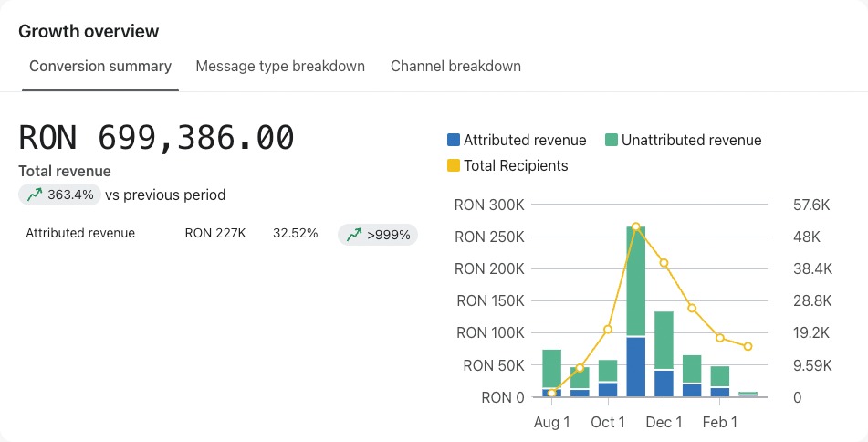Select the tallest green bar in chart

pos(636,281)
